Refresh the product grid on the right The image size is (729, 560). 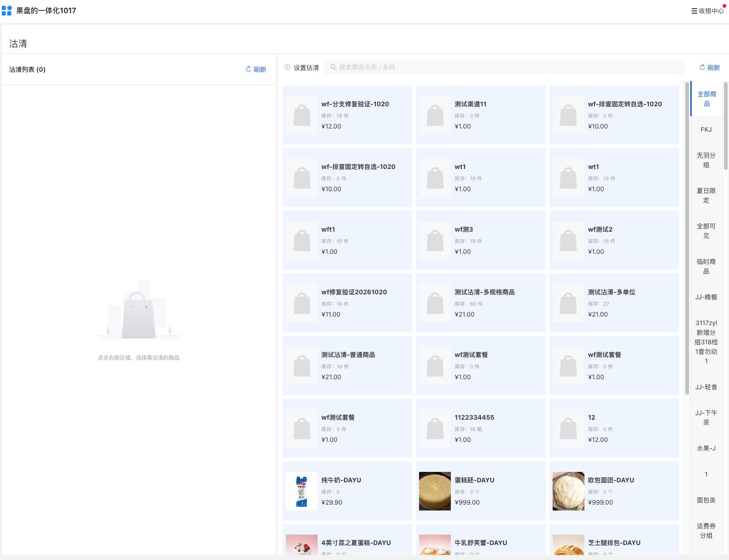[709, 68]
